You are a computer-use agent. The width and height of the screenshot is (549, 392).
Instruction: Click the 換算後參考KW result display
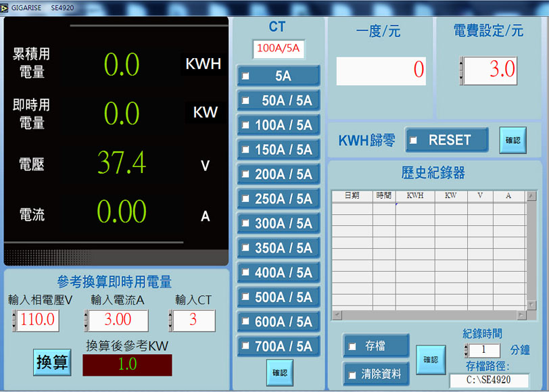(x=127, y=365)
